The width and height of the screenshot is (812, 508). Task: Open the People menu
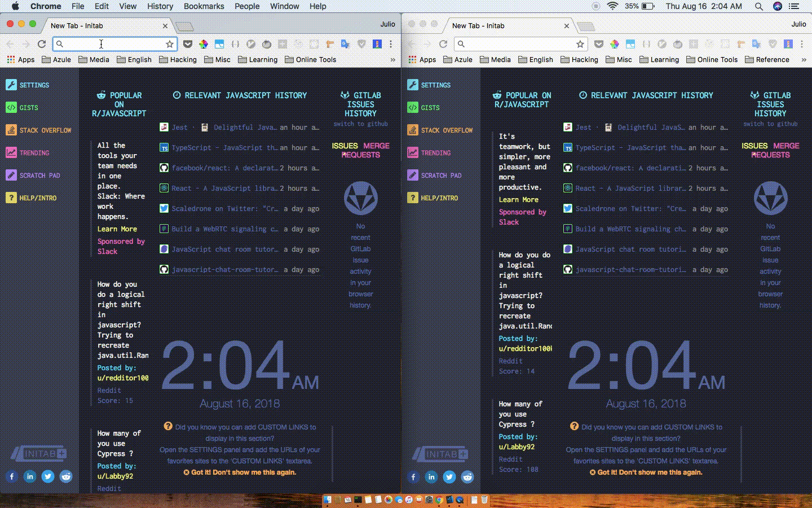(247, 6)
